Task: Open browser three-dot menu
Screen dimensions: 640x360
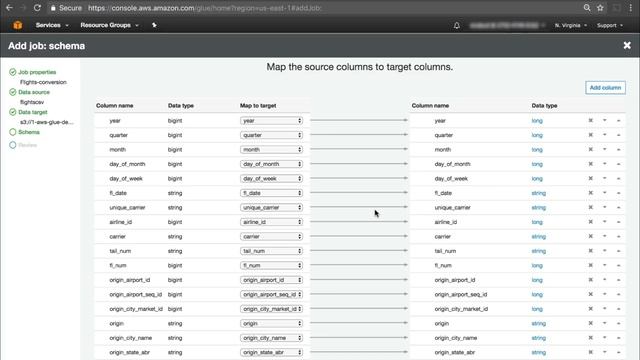Action: coord(631,8)
